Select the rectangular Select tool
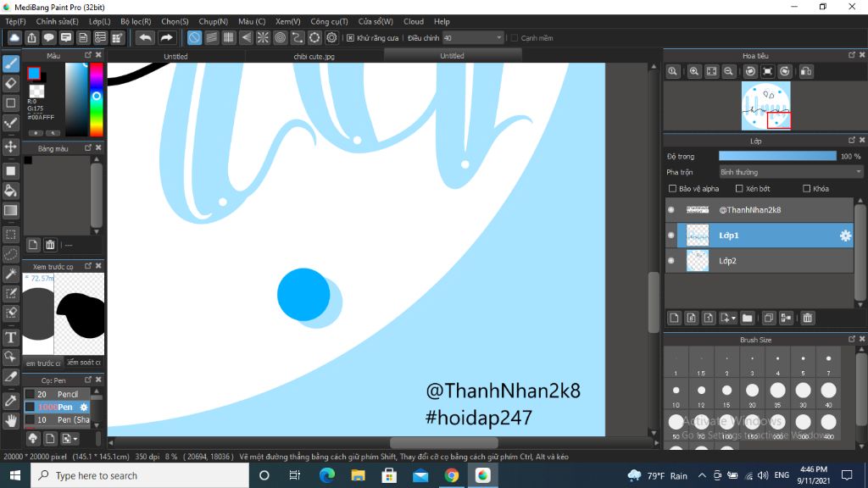 [x=10, y=234]
